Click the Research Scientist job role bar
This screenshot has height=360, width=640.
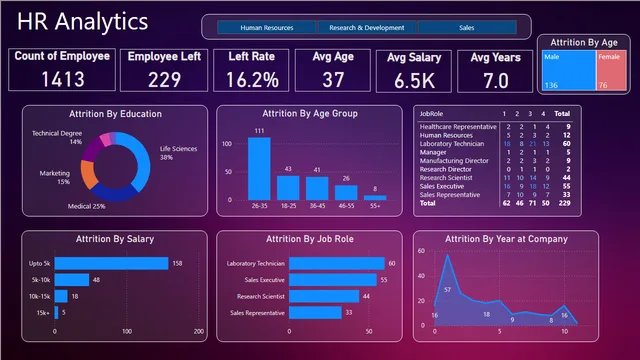pos(324,296)
